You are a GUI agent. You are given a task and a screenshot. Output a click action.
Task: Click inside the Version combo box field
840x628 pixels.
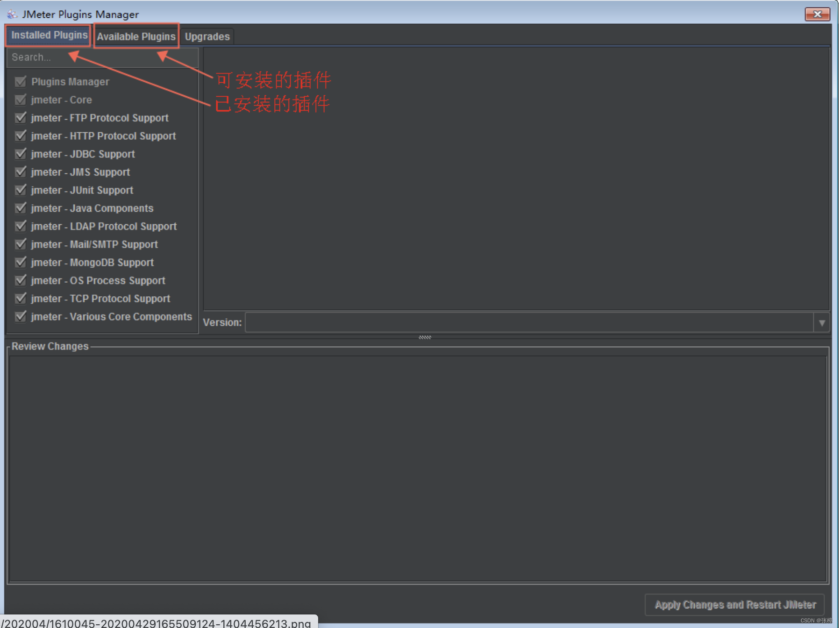tap(529, 323)
